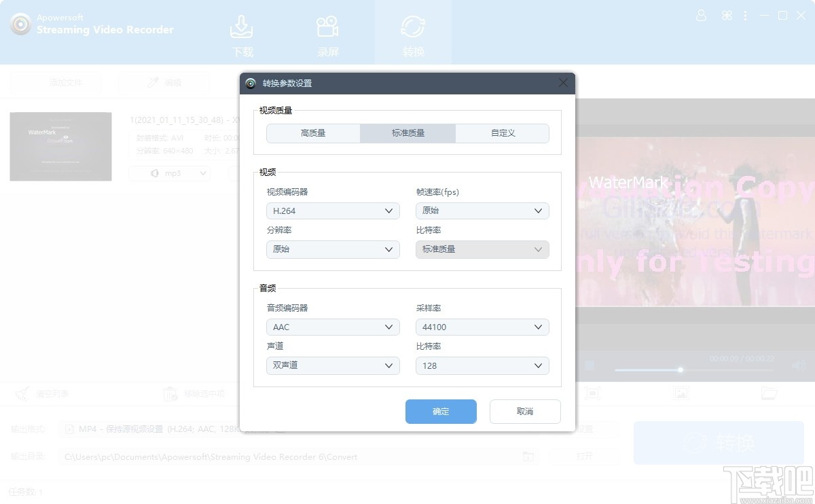The image size is (815, 504).
Task: Select the 高质量 (High Quality) option
Action: (313, 133)
